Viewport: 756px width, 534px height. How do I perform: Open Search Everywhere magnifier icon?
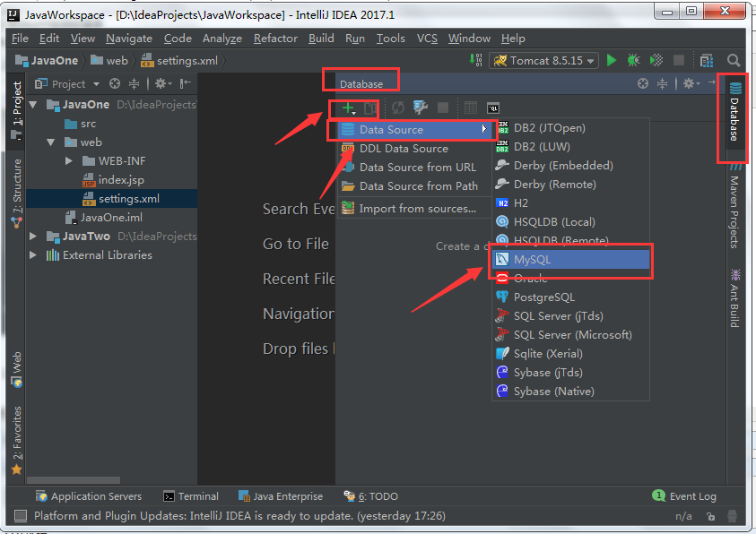point(734,61)
